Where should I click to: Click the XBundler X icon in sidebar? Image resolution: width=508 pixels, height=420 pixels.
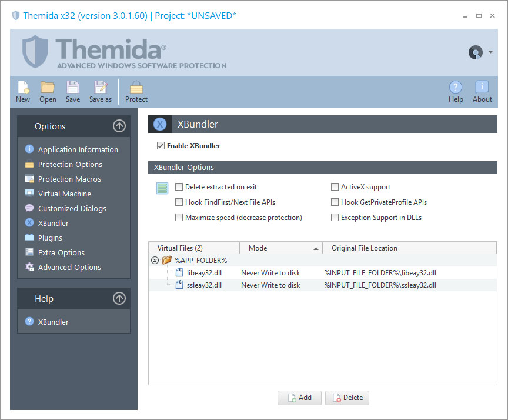(29, 222)
